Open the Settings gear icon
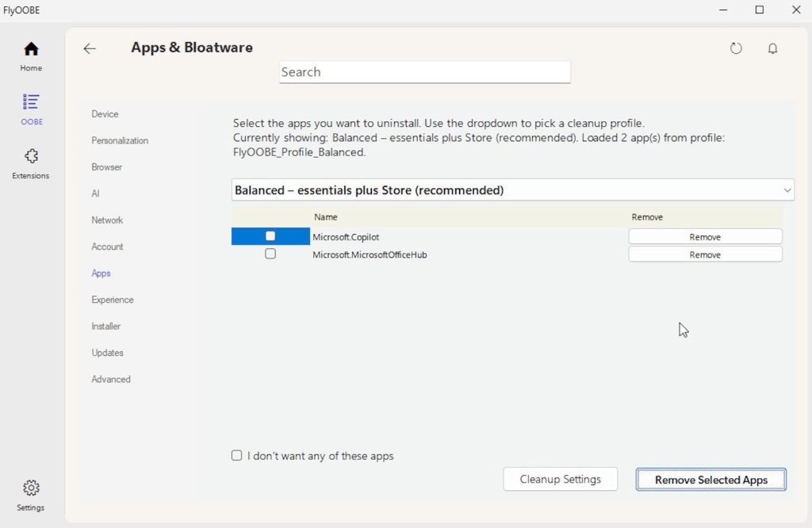Image resolution: width=812 pixels, height=528 pixels. tap(31, 488)
